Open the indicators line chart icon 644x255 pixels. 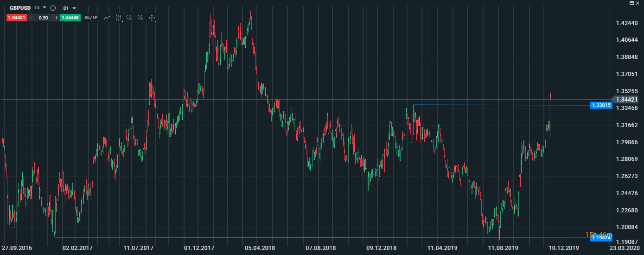107,18
